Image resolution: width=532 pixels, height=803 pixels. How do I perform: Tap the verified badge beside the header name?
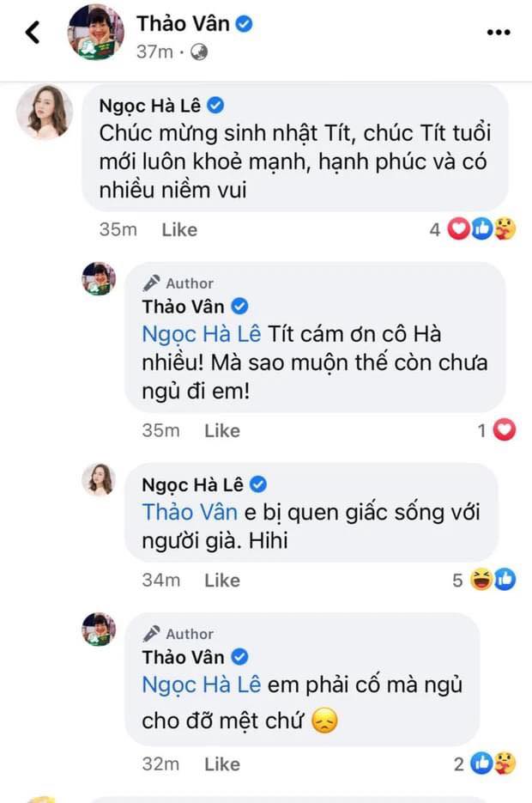(244, 24)
